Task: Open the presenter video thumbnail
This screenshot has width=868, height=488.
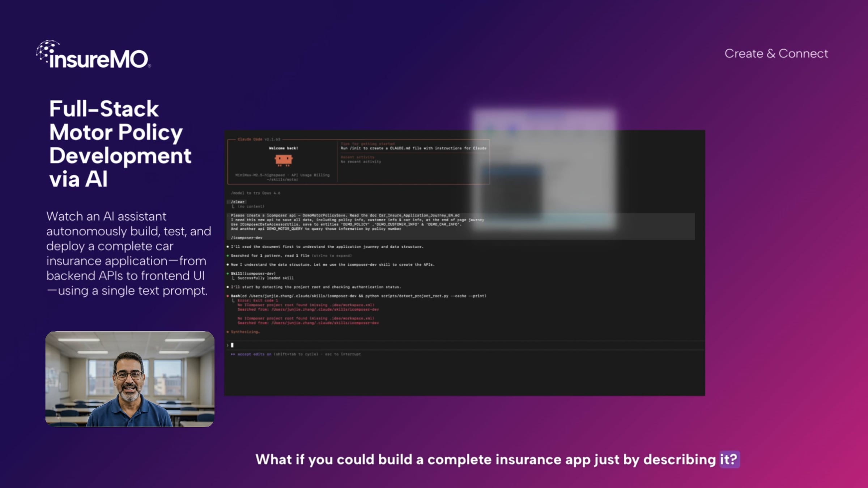Action: click(130, 379)
